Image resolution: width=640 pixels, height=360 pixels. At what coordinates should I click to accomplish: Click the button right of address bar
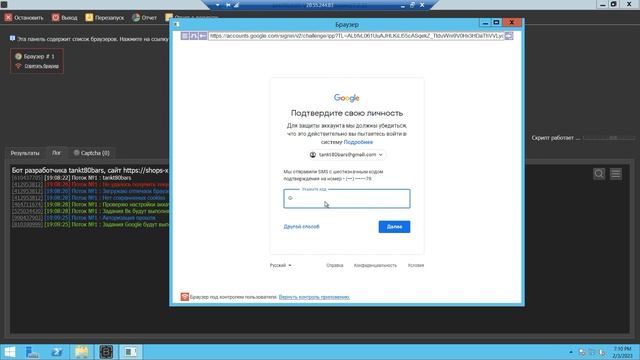[509, 36]
